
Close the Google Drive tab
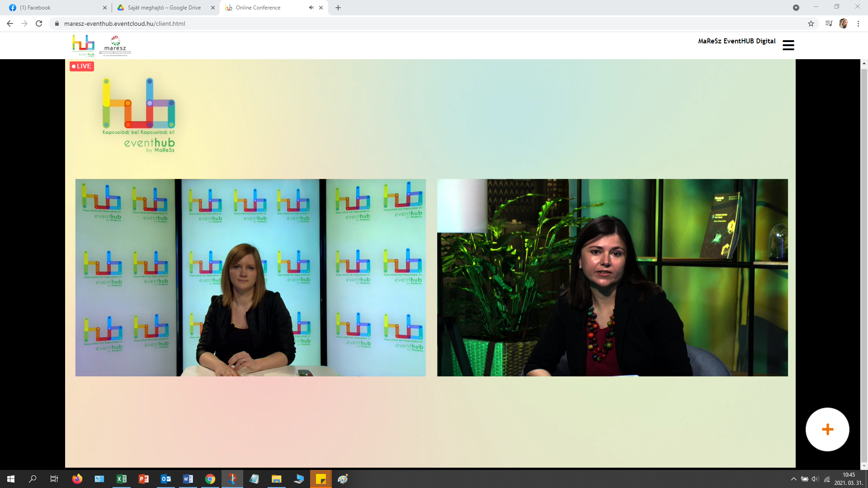[213, 8]
